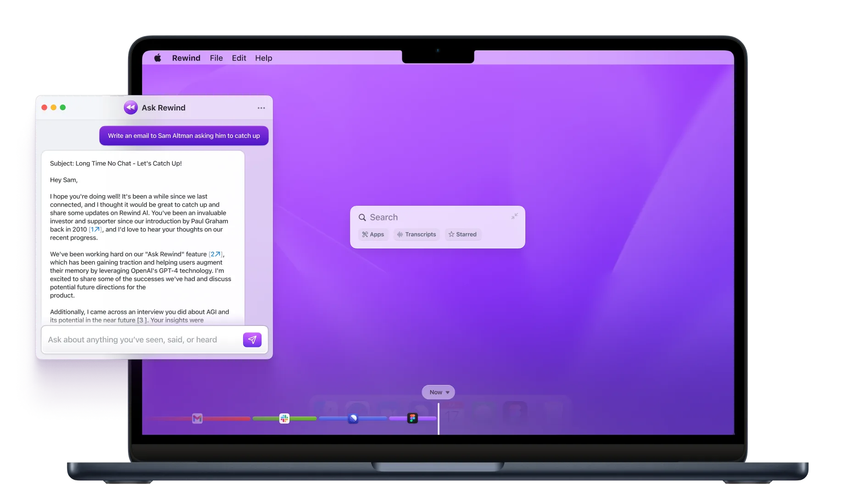Click the magnifying glass search icon
The height and width of the screenshot is (484, 868).
tap(362, 217)
